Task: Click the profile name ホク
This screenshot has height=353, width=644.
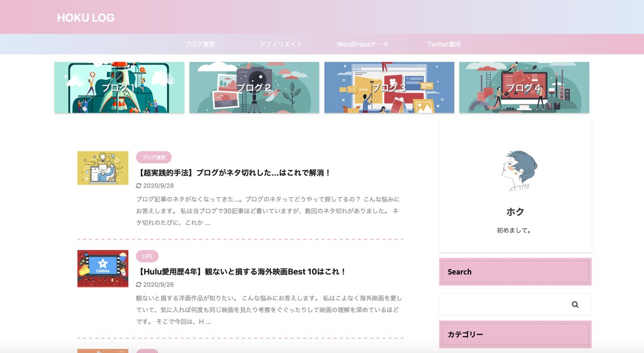Action: point(515,212)
